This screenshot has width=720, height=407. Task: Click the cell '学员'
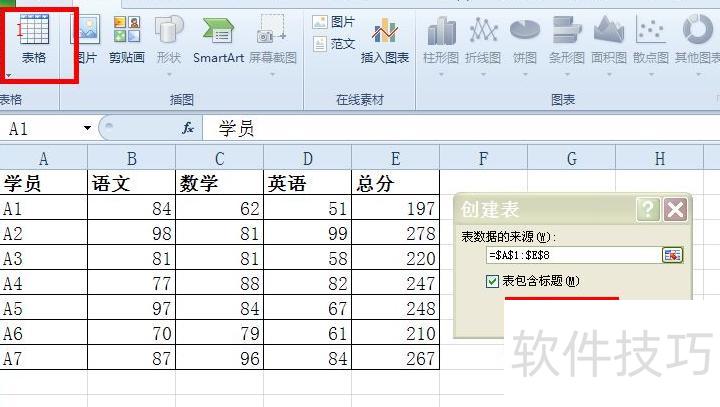44,183
